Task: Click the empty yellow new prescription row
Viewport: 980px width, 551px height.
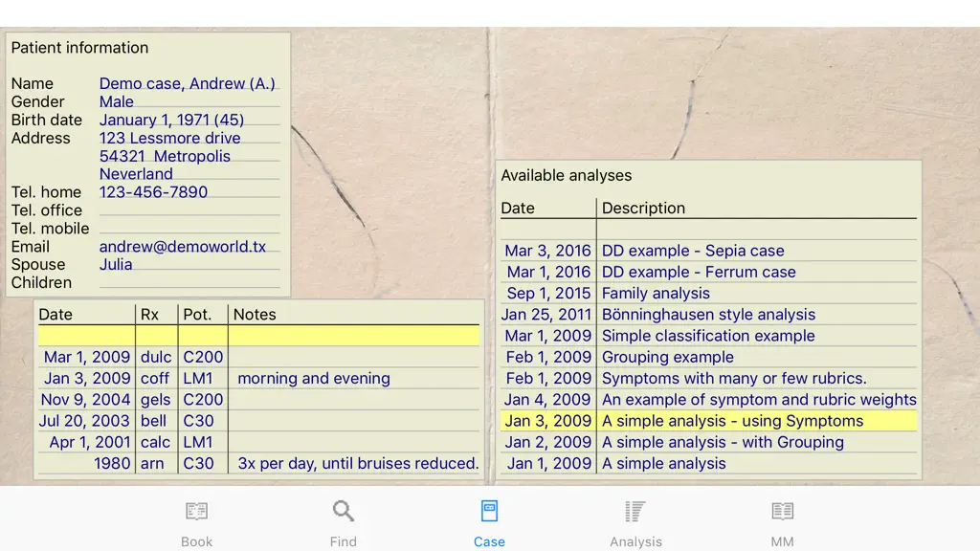Action: [258, 336]
